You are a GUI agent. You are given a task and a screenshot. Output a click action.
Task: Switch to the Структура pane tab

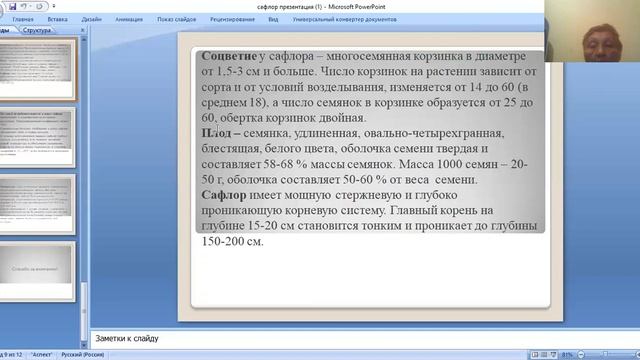[x=37, y=30]
